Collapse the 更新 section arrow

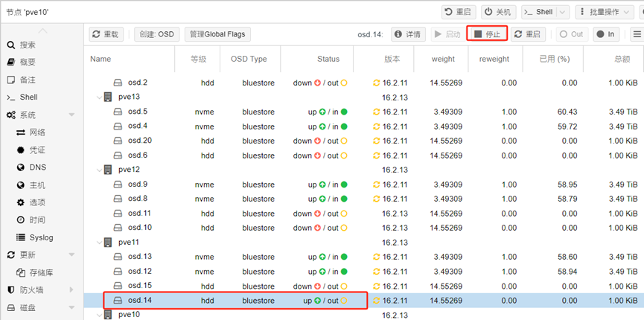tap(72, 255)
